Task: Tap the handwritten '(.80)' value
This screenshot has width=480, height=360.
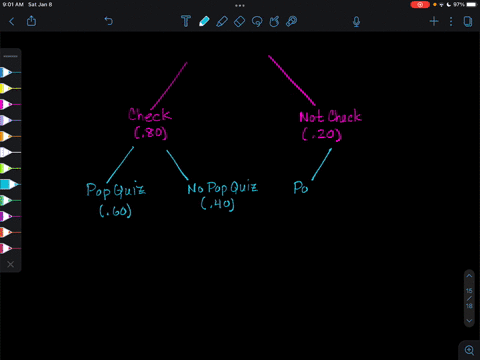Action: [150, 133]
